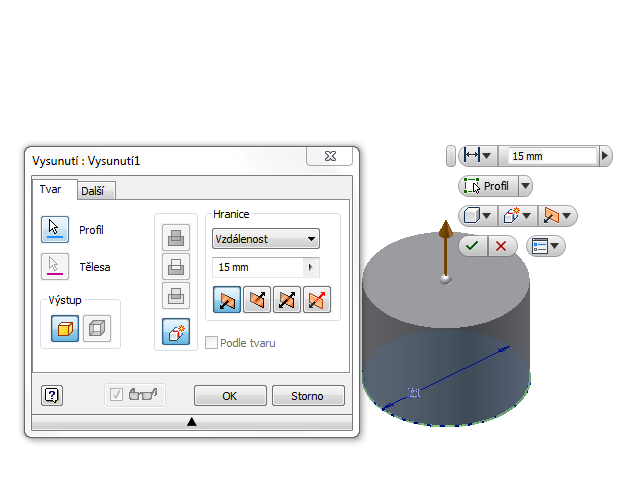
Task: Select the Cut operation button
Action: pos(176,267)
